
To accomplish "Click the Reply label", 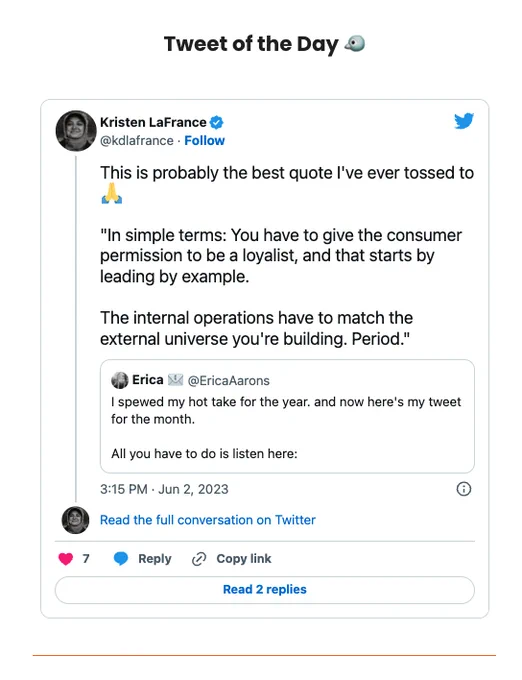I will (155, 559).
